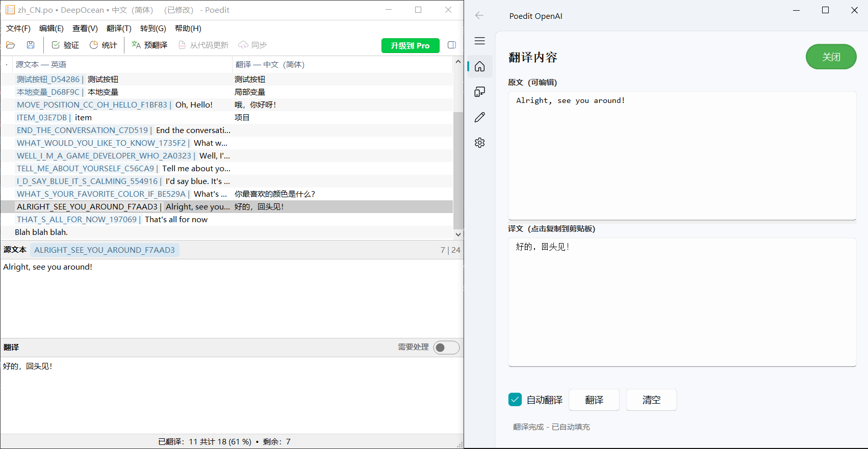Open a file with the folder icon
The height and width of the screenshot is (449, 868).
(10, 45)
